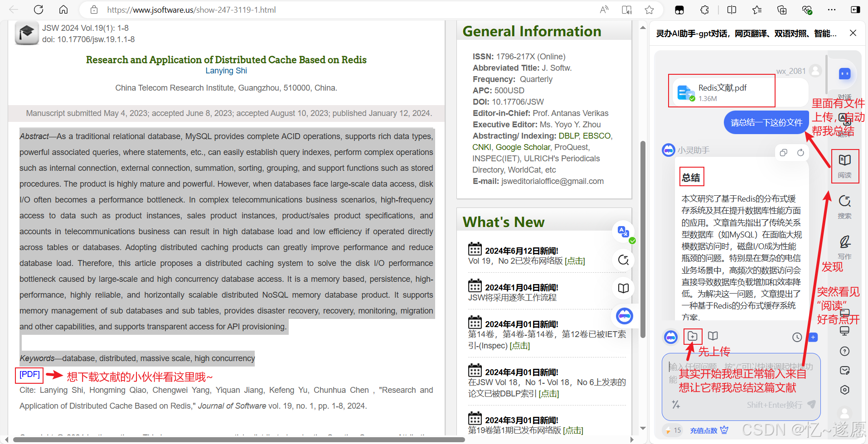The width and height of the screenshot is (868, 444).
Task: Go back to the previous page
Action: [x=14, y=10]
